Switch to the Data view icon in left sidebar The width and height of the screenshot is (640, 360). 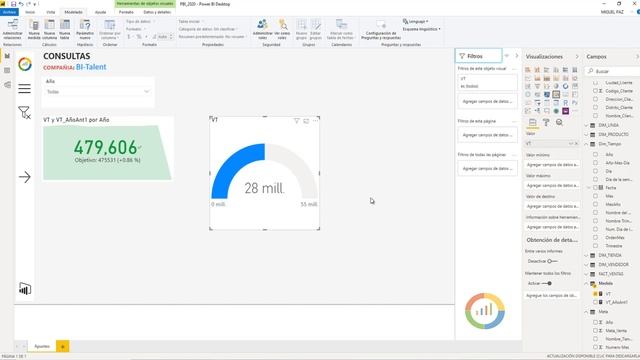tap(7, 70)
